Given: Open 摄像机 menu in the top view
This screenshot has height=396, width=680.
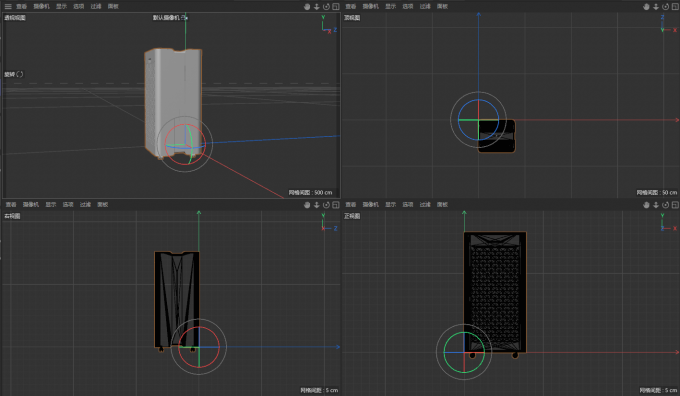Looking at the screenshot, I should [370, 7].
